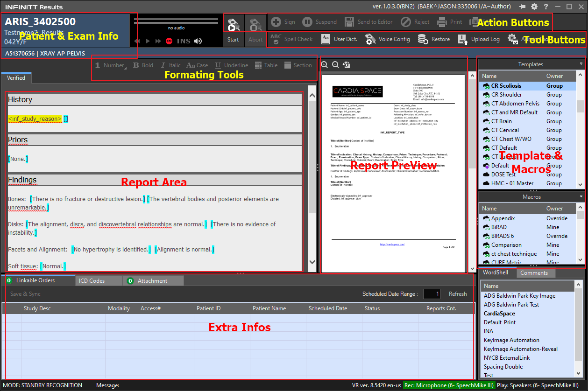Open the Number formatting dropdown

point(111,65)
